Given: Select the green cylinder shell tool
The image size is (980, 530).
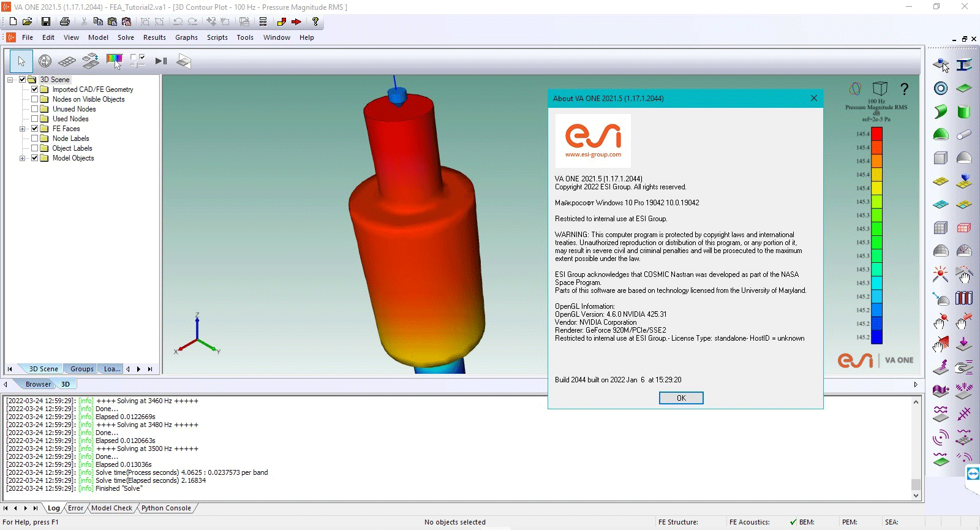Looking at the screenshot, I should 963,112.
